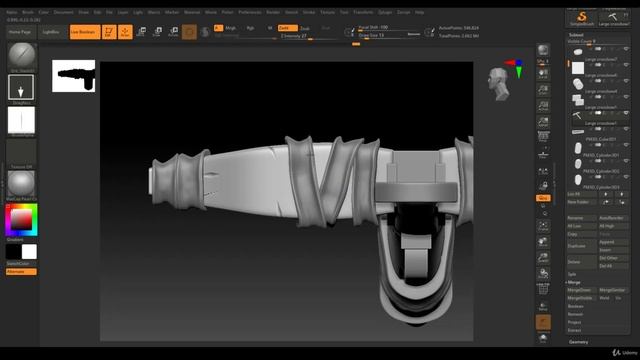
Task: Click the Zoom3D icon on right shelf
Action: 543,258
